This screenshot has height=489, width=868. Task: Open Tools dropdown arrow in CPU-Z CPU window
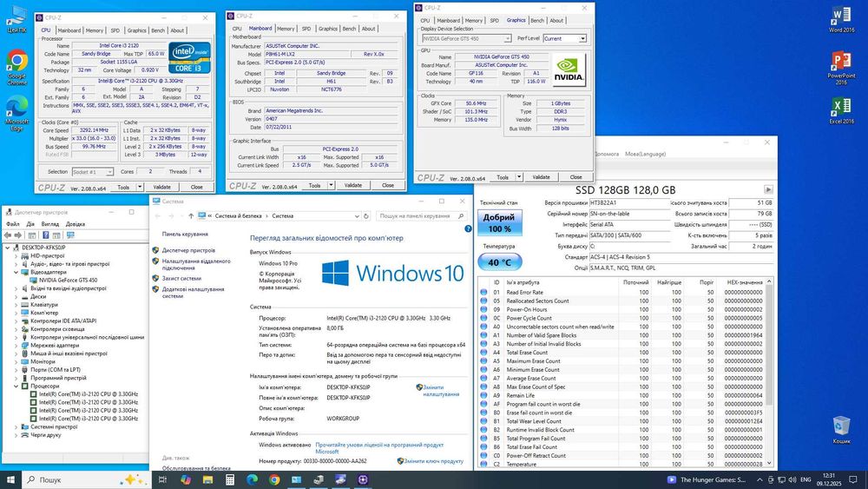point(140,188)
